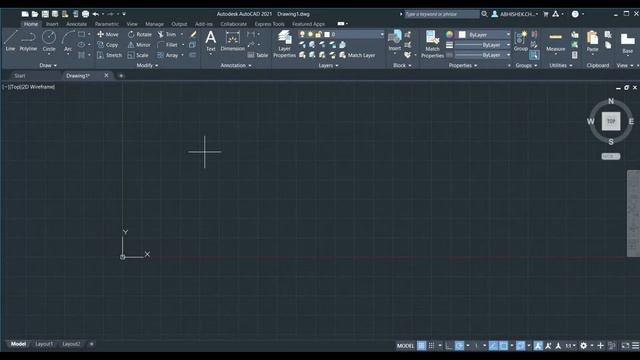Expand the Utilities panel
This screenshot has height=360, width=640.
pyautogui.click(x=560, y=65)
